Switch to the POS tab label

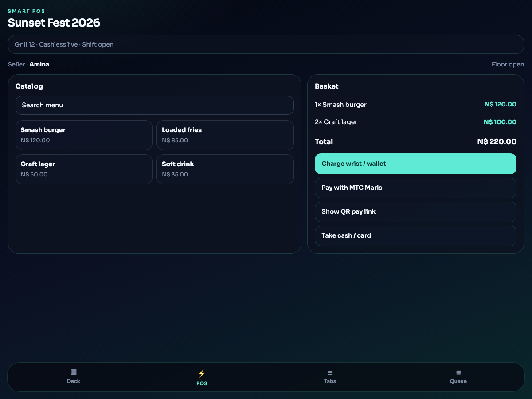click(x=202, y=383)
